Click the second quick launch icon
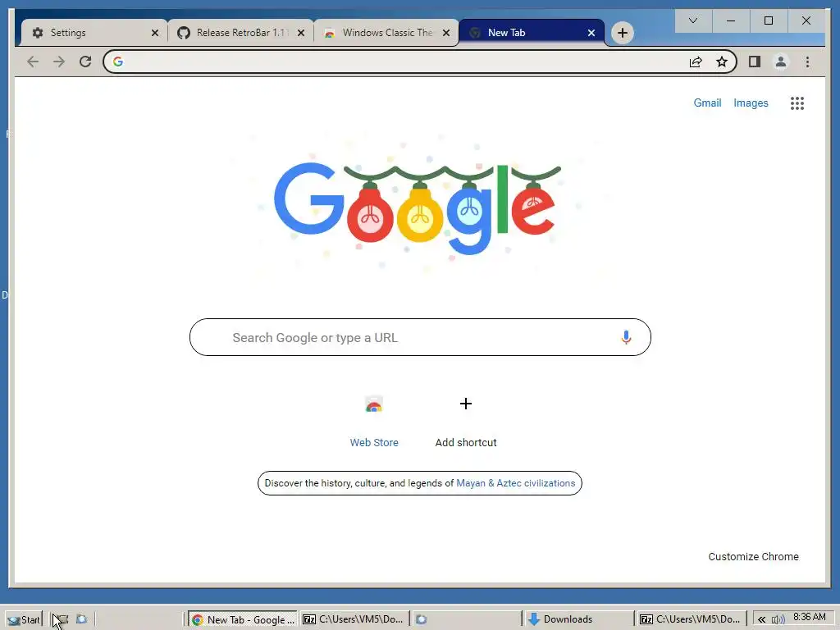 coord(81,619)
